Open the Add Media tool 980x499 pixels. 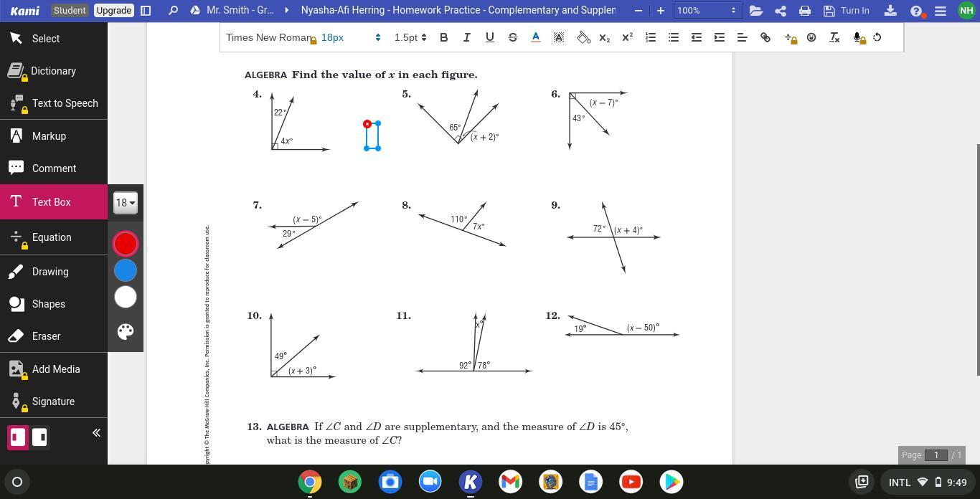54,369
